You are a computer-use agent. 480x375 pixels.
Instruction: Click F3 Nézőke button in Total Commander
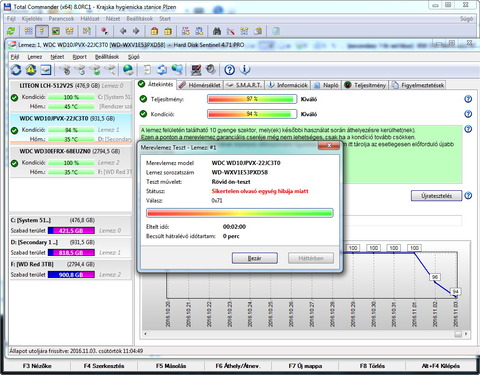pyautogui.click(x=37, y=366)
